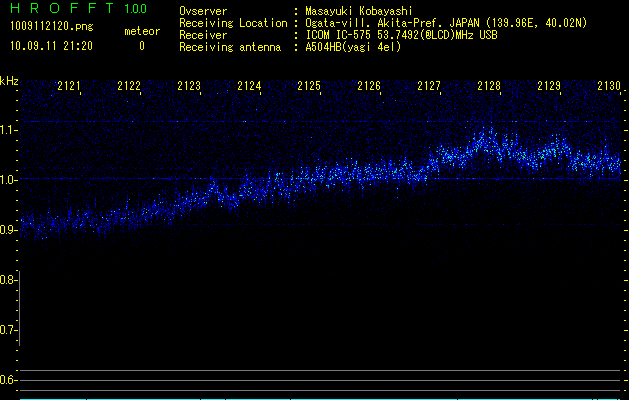Click the HROFFT program title
Image resolution: width=629 pixels, height=400 pixels.
pos(62,9)
